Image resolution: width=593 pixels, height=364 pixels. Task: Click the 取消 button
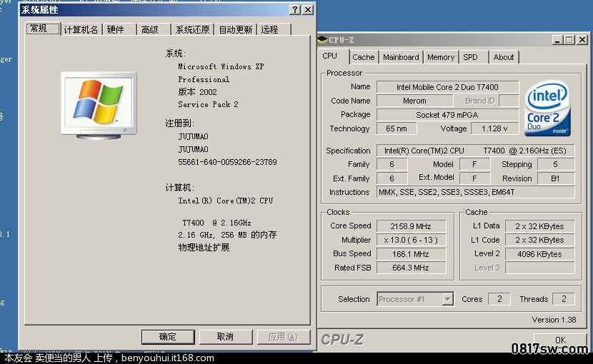(x=225, y=337)
